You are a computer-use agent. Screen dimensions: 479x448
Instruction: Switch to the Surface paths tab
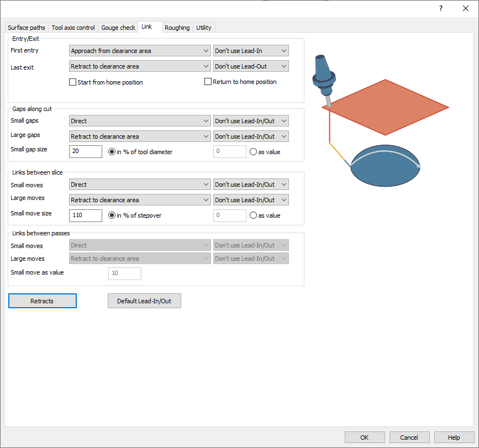click(27, 28)
